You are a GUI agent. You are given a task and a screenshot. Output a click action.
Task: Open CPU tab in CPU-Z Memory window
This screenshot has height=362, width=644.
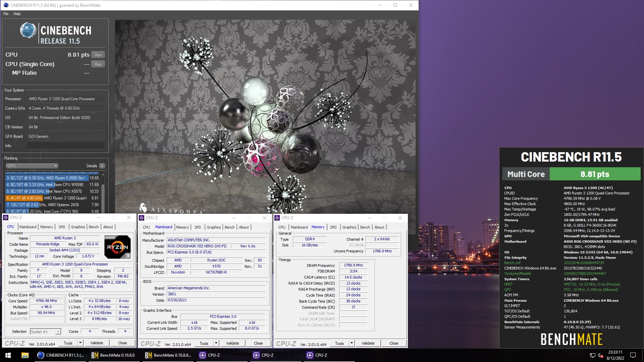[x=282, y=227]
